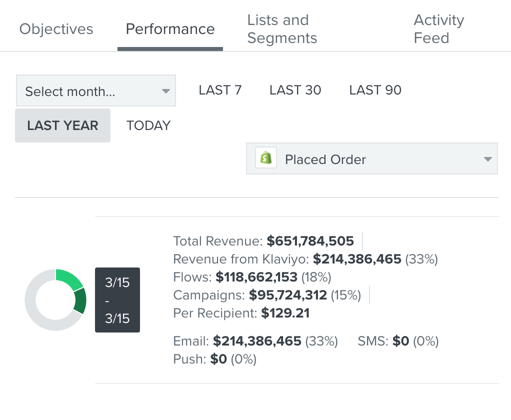The image size is (511, 420).
Task: Open the Lists and Segments tab
Action: tap(282, 29)
